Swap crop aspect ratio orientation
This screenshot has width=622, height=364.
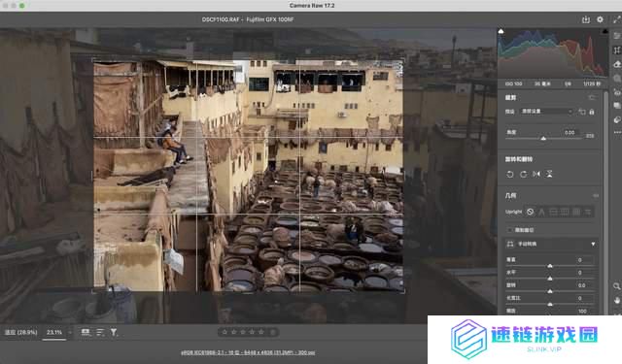[582, 112]
